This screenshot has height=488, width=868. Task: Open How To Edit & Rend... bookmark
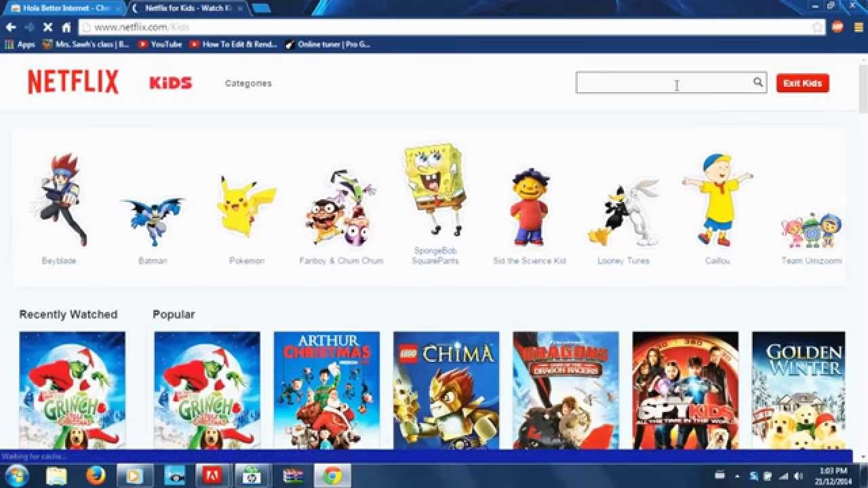pos(234,44)
